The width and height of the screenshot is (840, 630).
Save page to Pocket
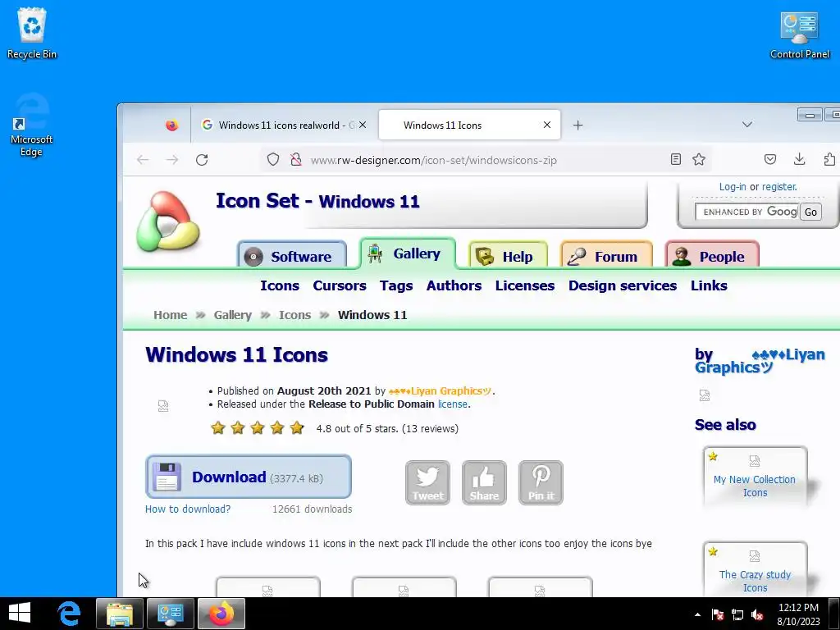(x=769, y=159)
